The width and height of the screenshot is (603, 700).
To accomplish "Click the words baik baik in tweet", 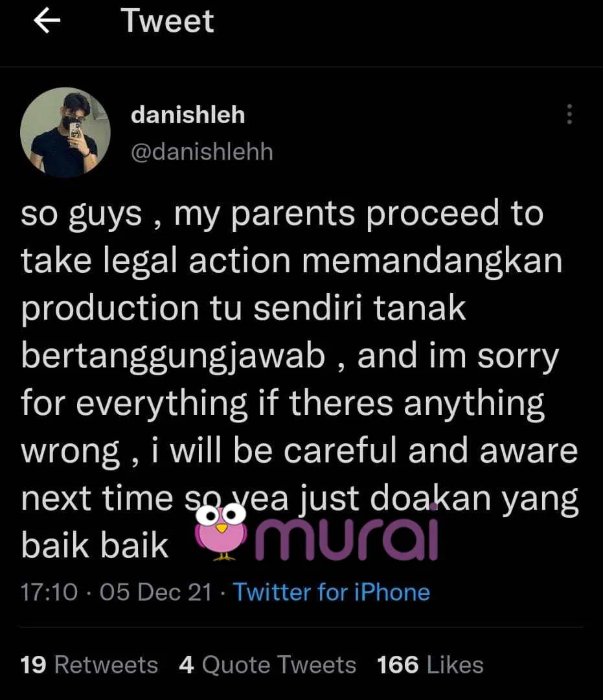I will point(95,546).
